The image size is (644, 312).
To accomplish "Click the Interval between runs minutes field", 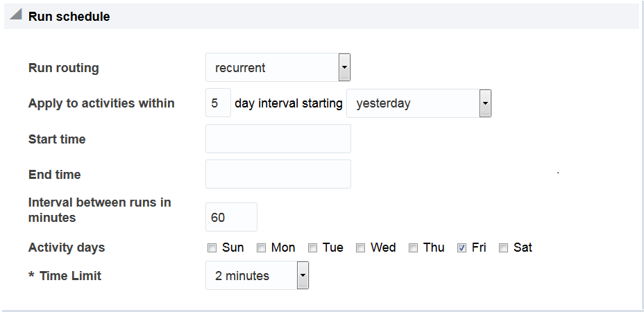I will [231, 217].
